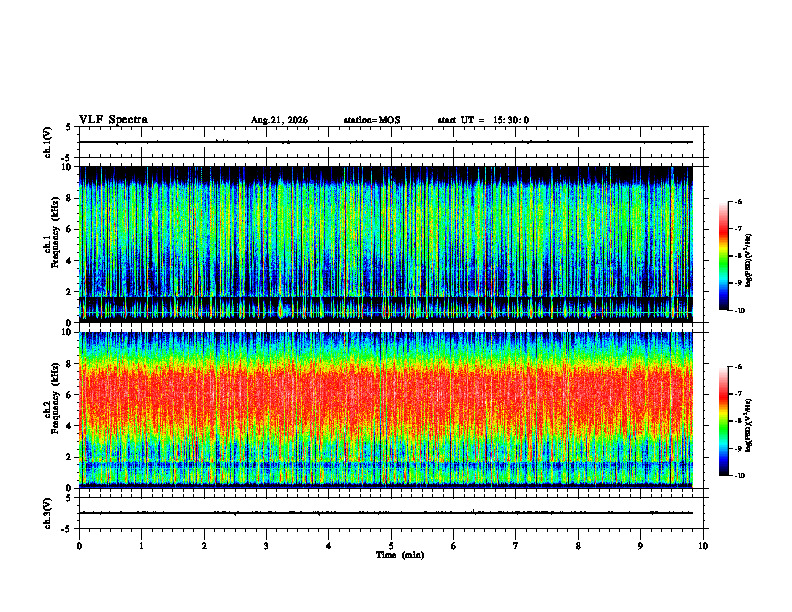Click the 2 minute tick label

204,546
